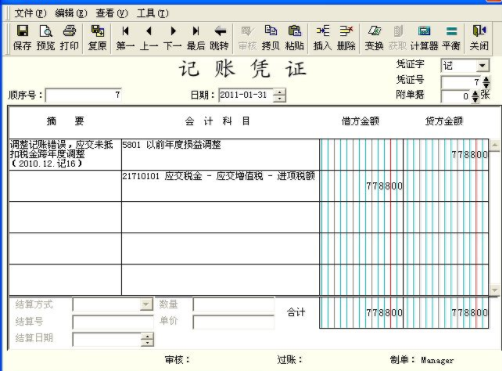This screenshot has width=502, height=371.
Task: Select account cell 5801 以前年度损益调整
Action: point(220,155)
